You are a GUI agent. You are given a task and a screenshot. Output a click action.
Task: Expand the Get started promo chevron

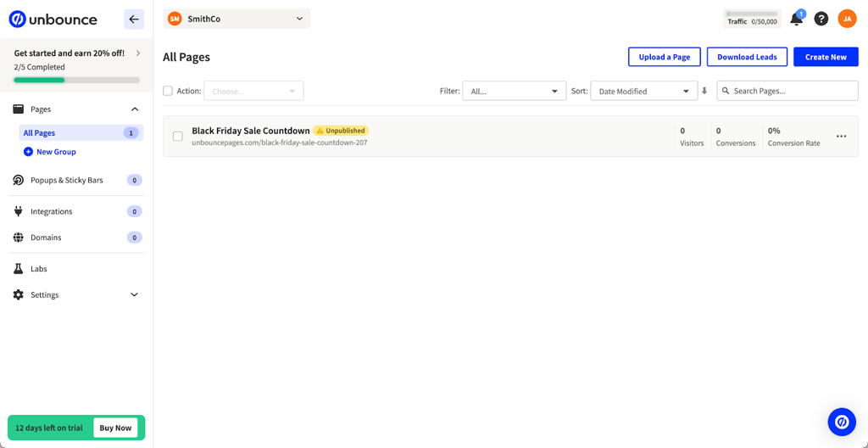pyautogui.click(x=138, y=53)
